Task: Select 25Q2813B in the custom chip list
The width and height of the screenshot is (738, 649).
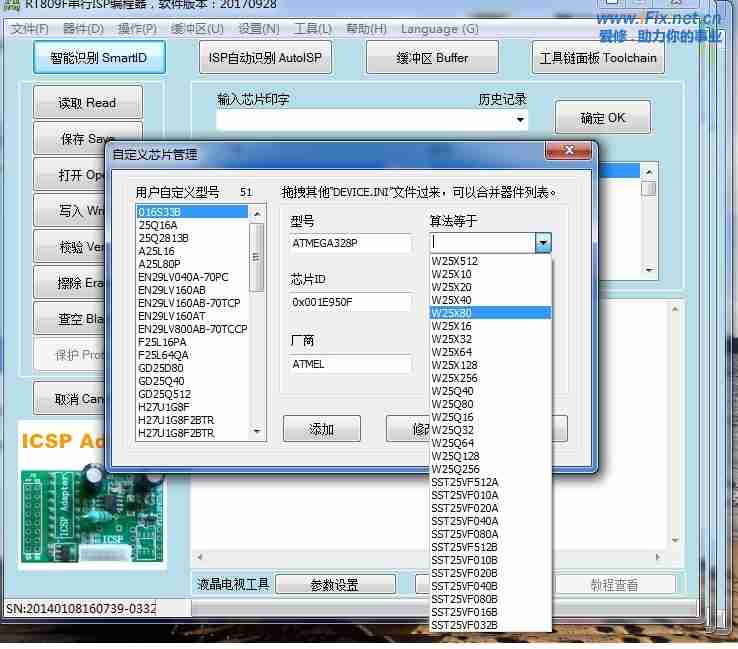Action: pyautogui.click(x=192, y=238)
